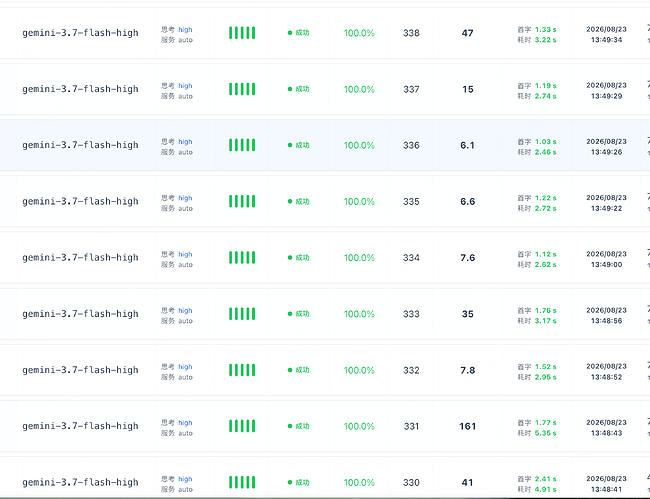650x499 pixels.
Task: Click the blue high thinking label in row 334
Action: coord(185,254)
